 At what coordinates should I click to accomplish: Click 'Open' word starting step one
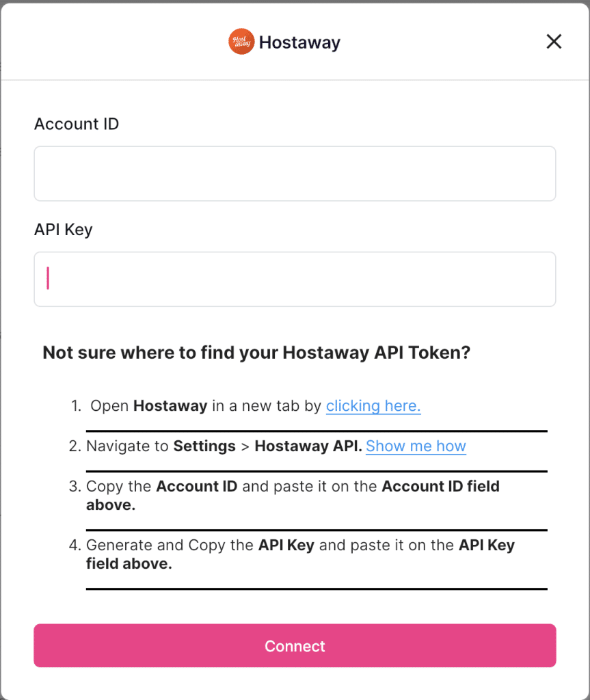pyautogui.click(x=109, y=406)
